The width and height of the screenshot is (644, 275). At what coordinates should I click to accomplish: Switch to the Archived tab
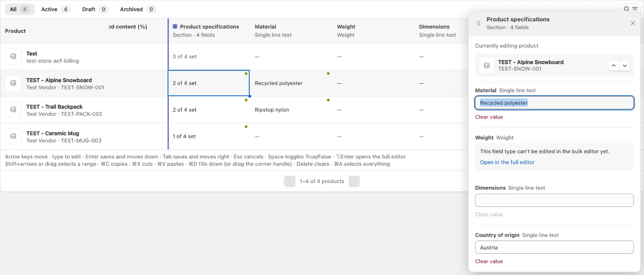coord(138,9)
